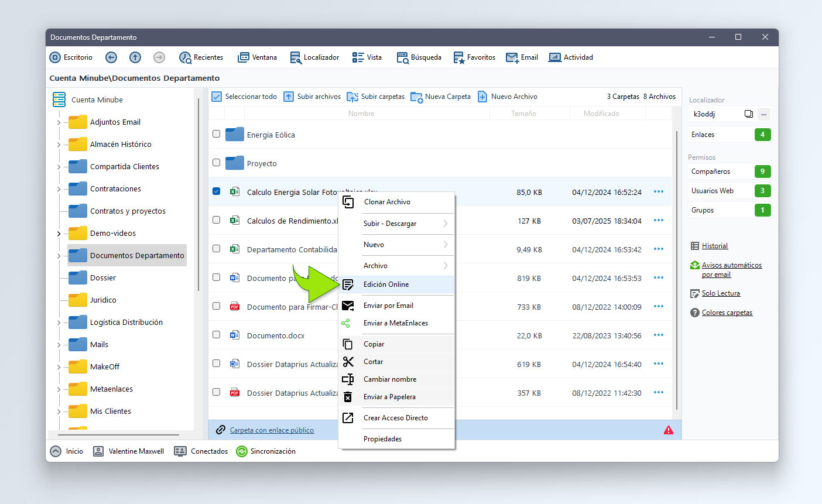Expand the Nuevo submenu arrow
The image size is (822, 504).
(446, 245)
